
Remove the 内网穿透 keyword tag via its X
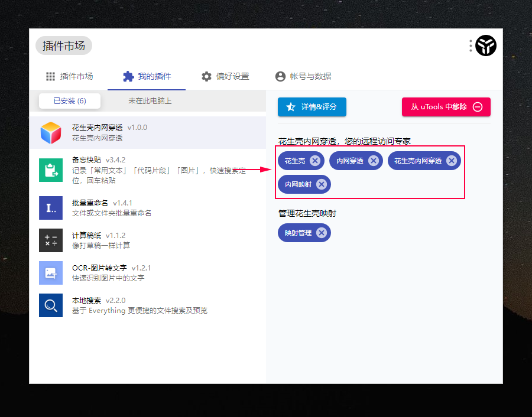374,160
